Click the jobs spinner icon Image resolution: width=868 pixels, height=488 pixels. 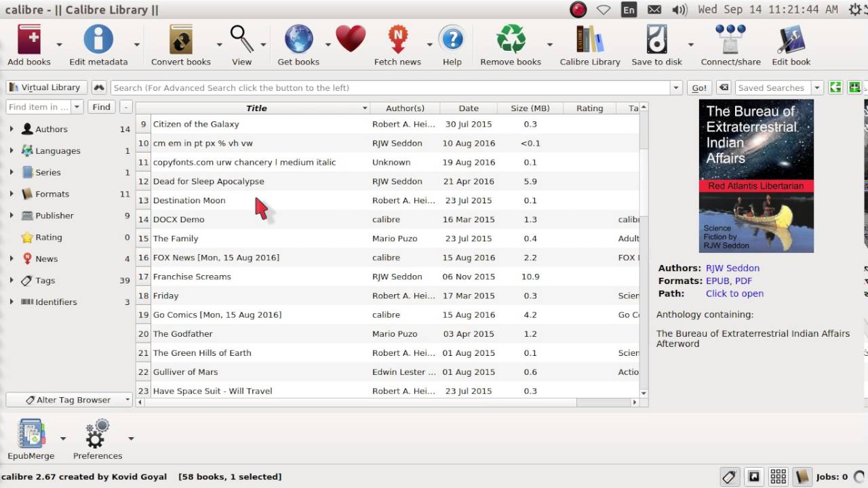point(859,476)
